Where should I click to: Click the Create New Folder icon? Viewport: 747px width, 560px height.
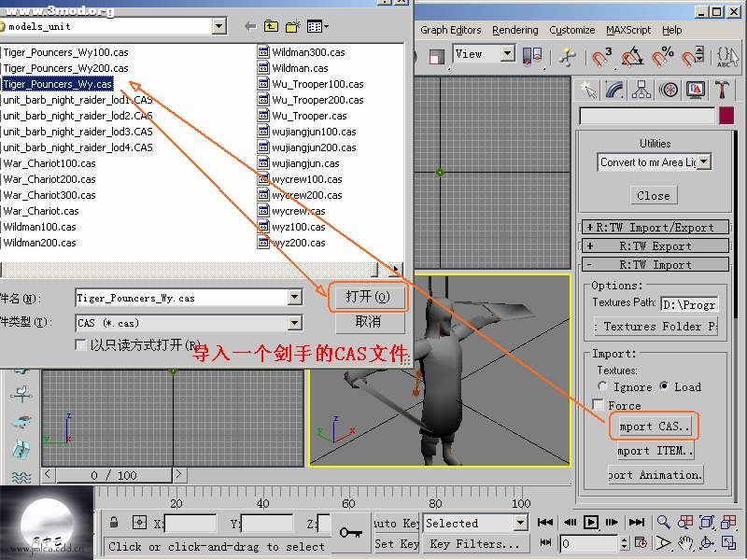(x=294, y=26)
